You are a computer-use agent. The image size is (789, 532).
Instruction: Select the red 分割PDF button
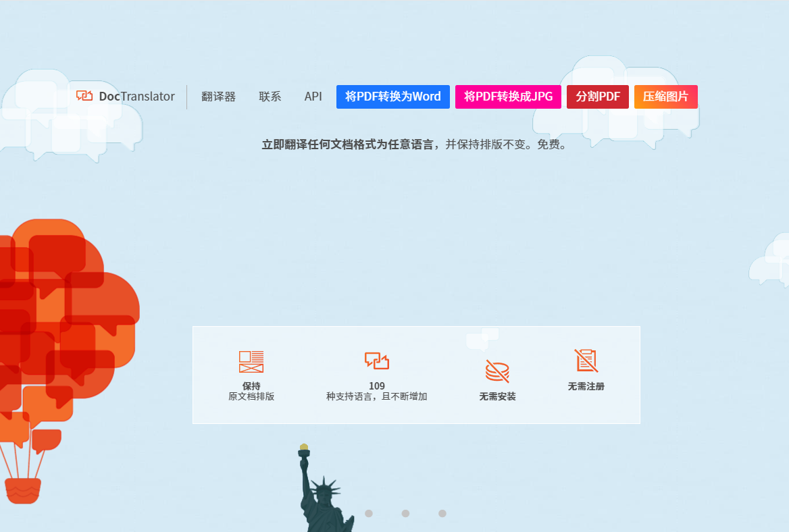[597, 97]
